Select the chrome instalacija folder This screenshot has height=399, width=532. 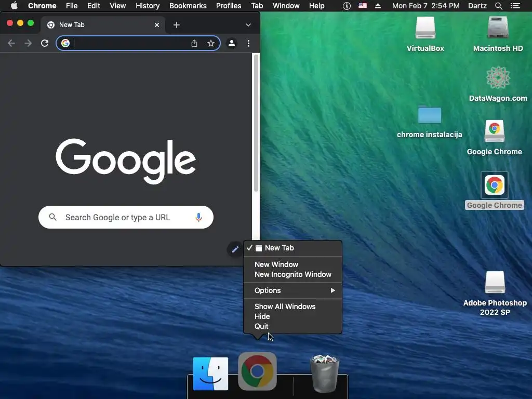pyautogui.click(x=429, y=122)
